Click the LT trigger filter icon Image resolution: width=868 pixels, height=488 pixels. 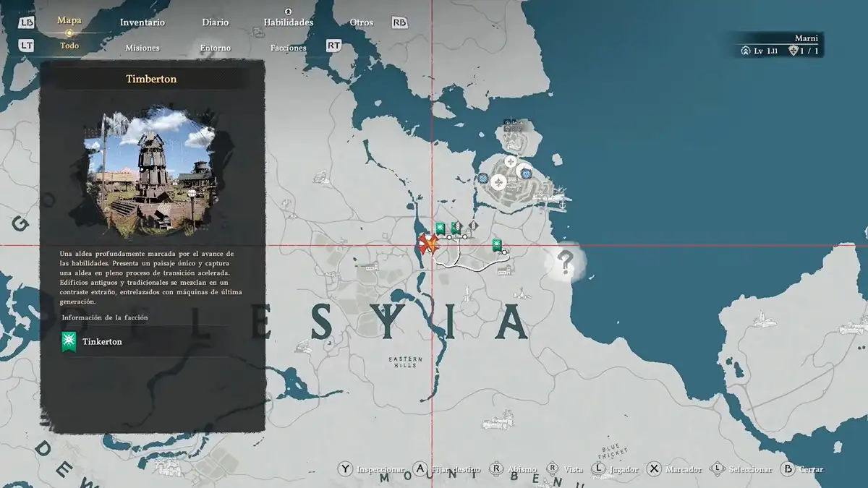(x=27, y=46)
